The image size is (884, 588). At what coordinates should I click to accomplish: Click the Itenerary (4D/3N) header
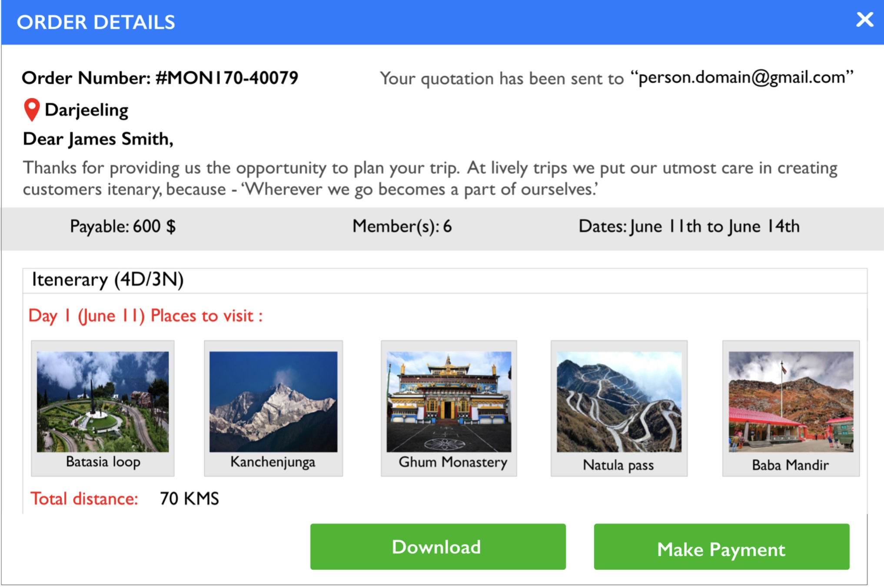[x=108, y=280]
